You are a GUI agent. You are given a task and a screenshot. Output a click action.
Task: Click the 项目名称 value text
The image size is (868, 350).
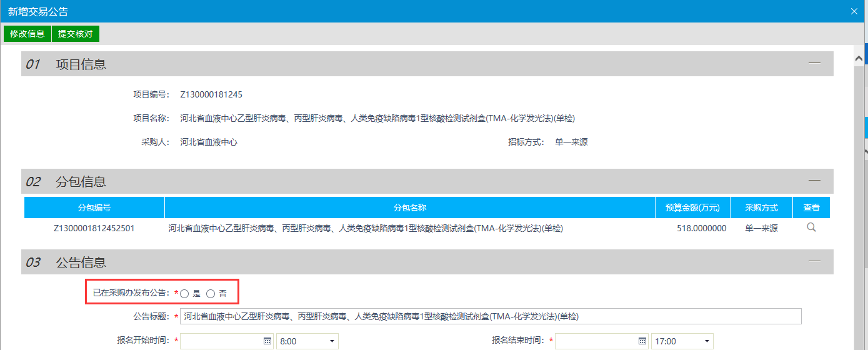(x=377, y=119)
